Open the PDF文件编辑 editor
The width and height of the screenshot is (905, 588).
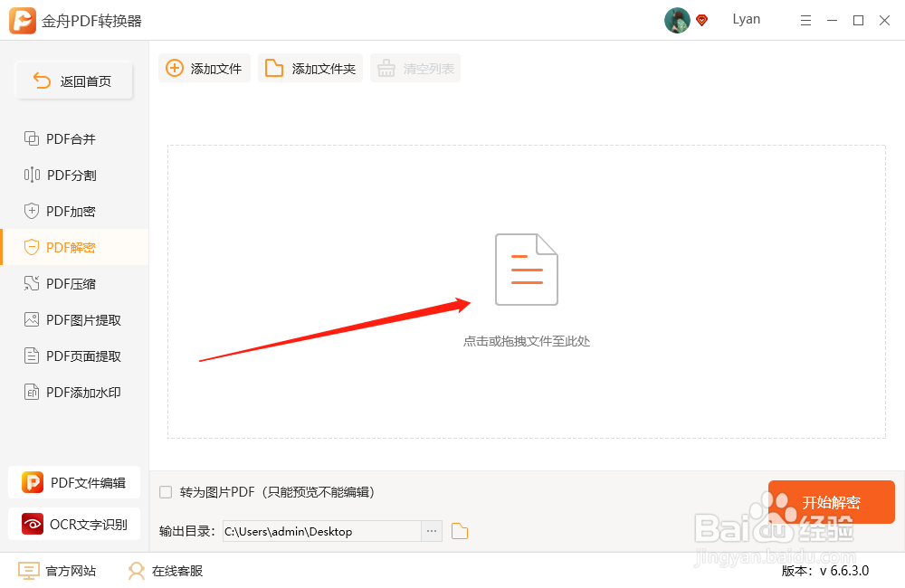[x=72, y=482]
